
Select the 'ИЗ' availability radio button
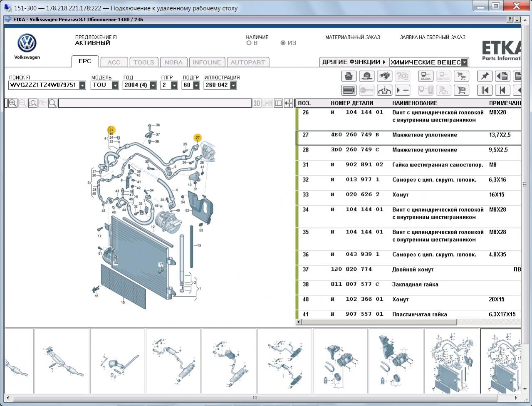283,43
